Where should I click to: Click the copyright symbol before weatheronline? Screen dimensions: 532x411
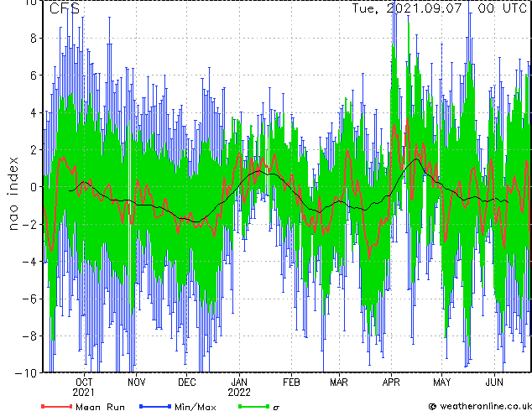tap(432, 406)
